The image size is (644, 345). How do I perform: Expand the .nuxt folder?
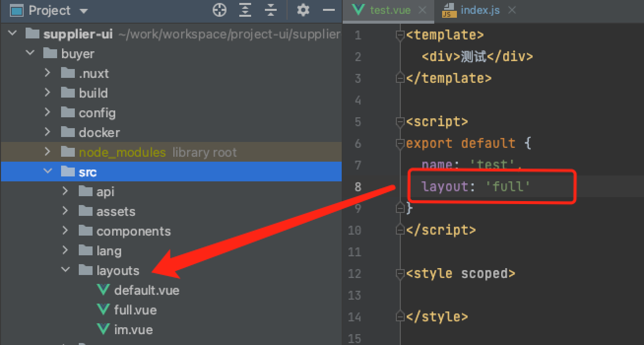click(x=47, y=73)
